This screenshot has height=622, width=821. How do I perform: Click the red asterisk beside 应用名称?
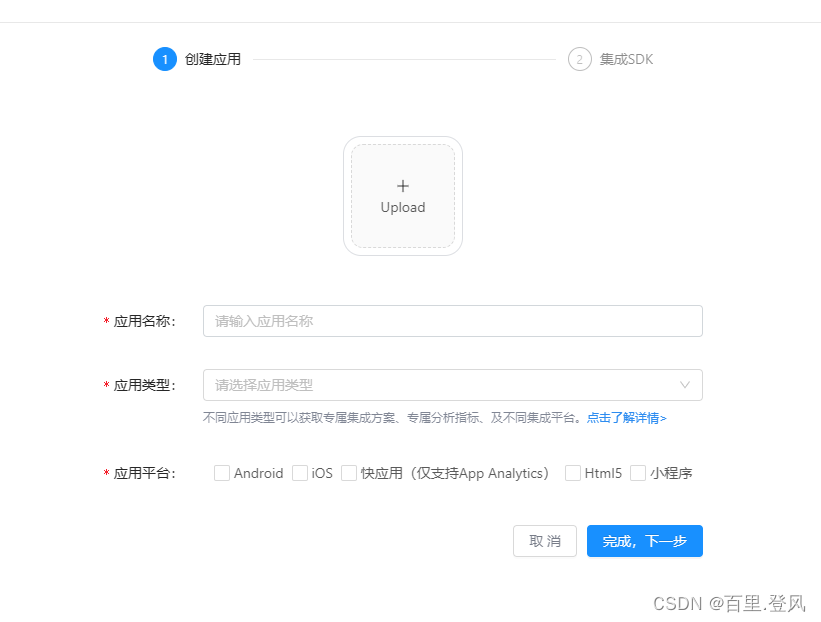pos(108,321)
